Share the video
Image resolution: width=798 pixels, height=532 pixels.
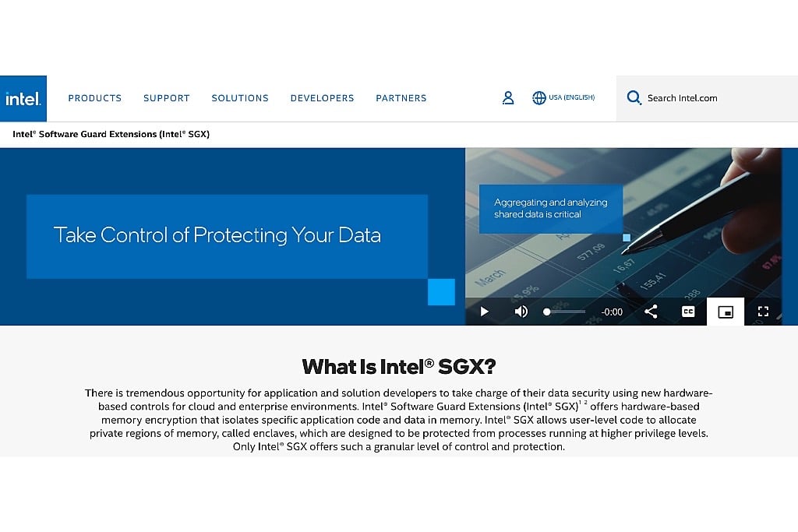click(x=651, y=312)
